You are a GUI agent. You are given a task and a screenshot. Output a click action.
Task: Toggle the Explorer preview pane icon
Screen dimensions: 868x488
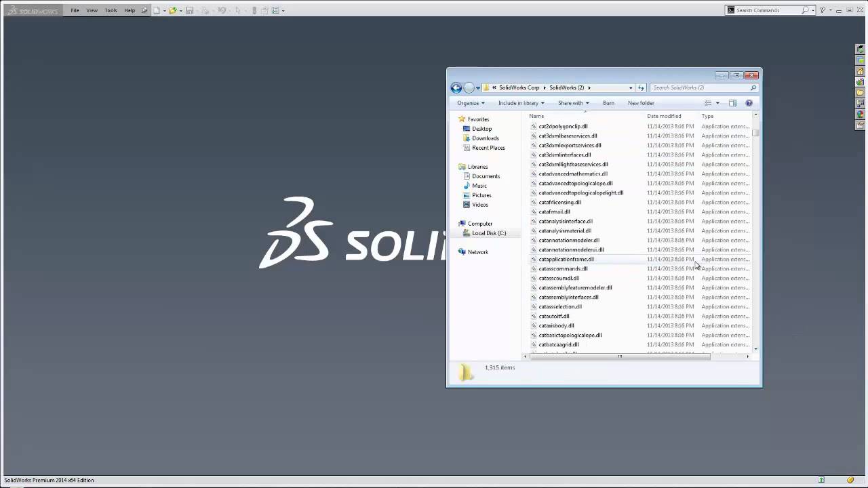(x=732, y=103)
